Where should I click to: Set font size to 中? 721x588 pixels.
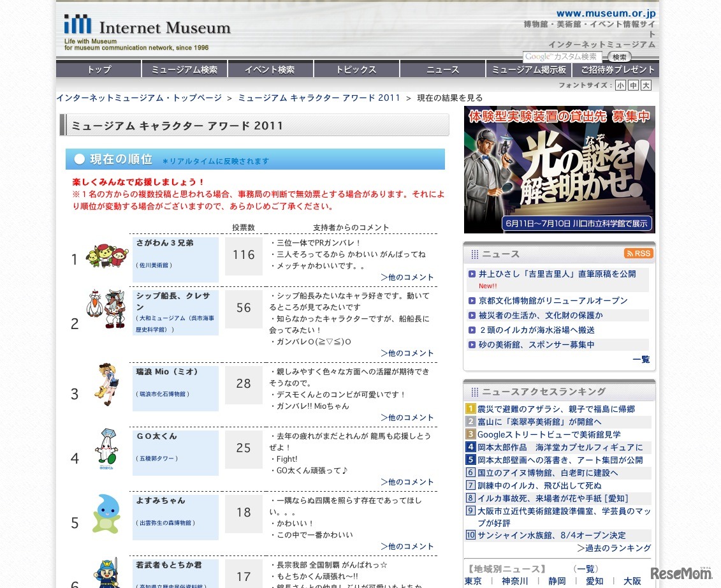click(x=633, y=85)
